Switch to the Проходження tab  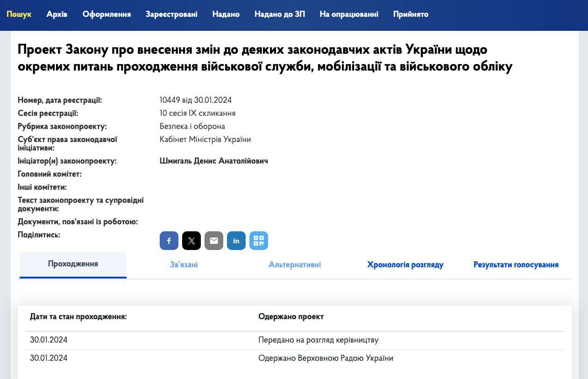[x=73, y=264]
